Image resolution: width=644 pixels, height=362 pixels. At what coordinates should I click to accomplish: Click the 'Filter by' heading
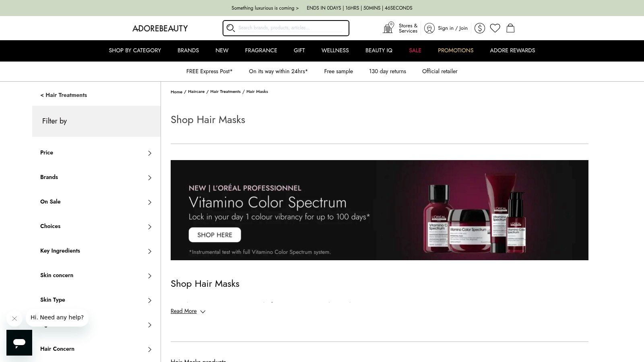pos(54,121)
